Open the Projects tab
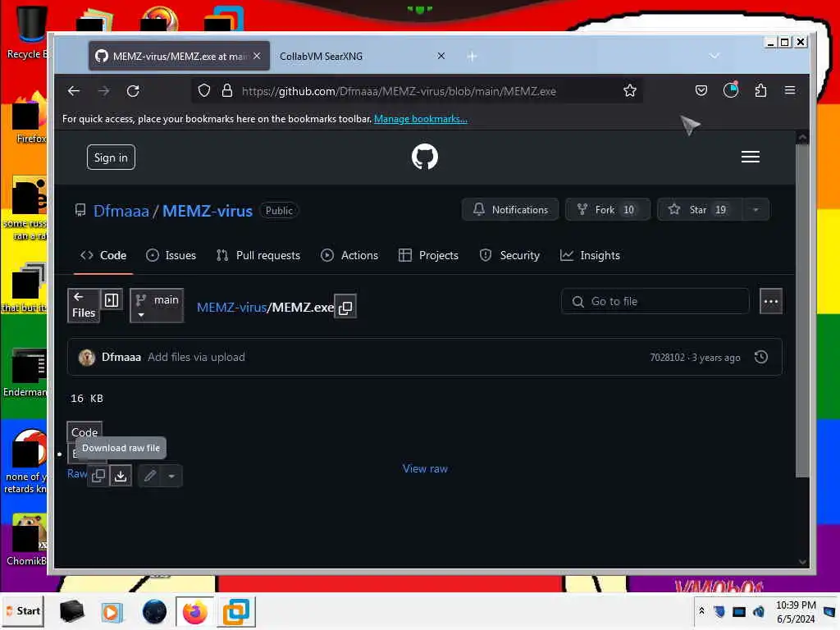The width and height of the screenshot is (840, 630). coord(428,256)
